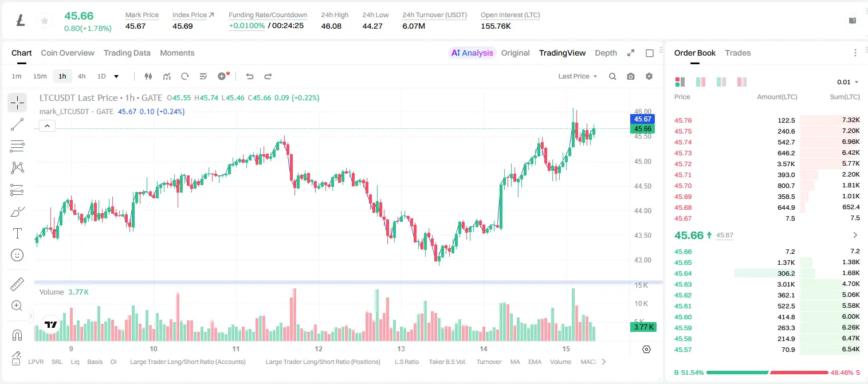Take a chart snapshot with camera icon
Screen dimensions: 868x384
tap(631, 76)
